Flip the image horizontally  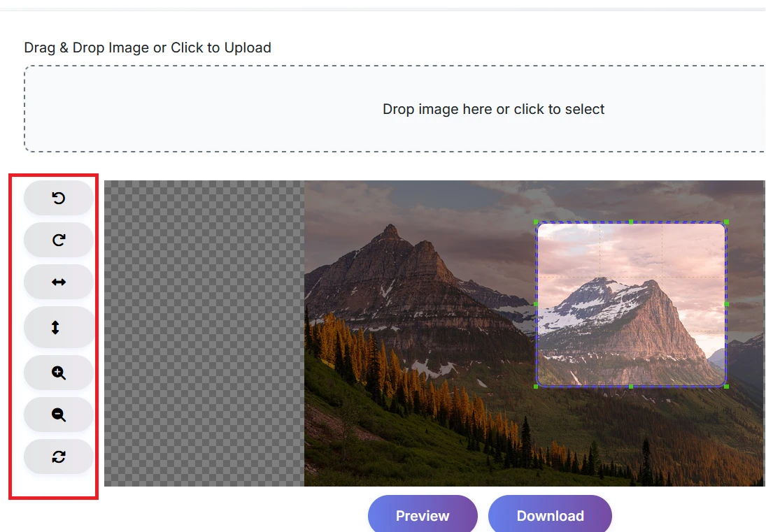(59, 282)
